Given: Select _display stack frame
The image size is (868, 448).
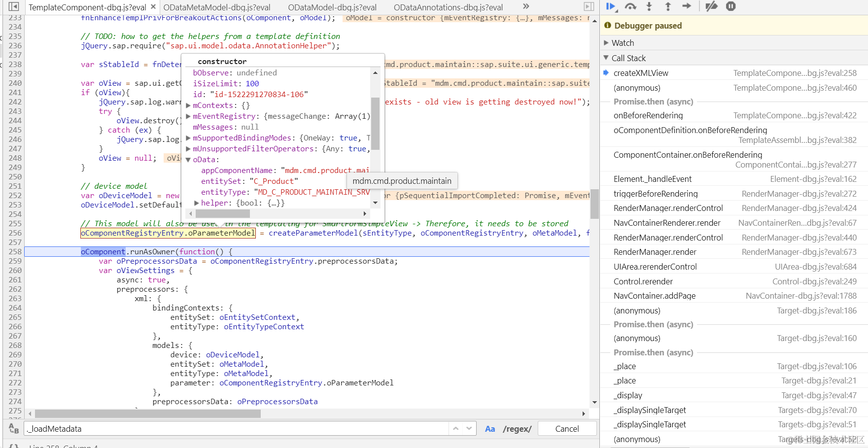Looking at the screenshot, I should [x=734, y=395].
